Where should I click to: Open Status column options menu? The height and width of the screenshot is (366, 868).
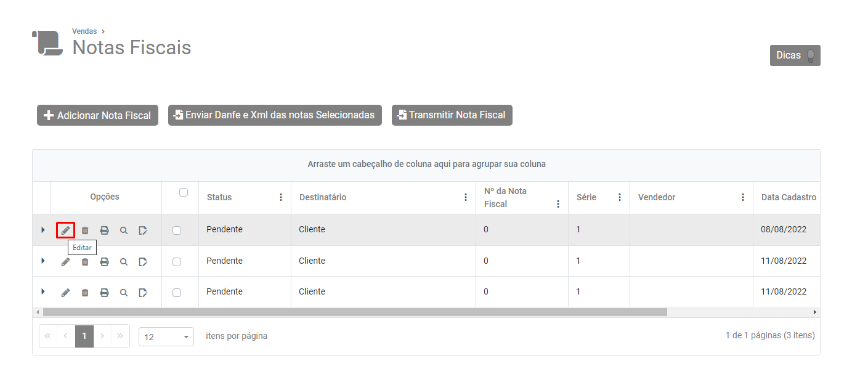coord(281,198)
